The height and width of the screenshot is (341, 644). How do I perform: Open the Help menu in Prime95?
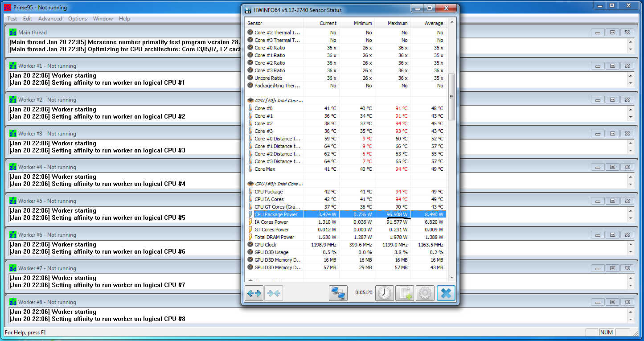pyautogui.click(x=124, y=19)
